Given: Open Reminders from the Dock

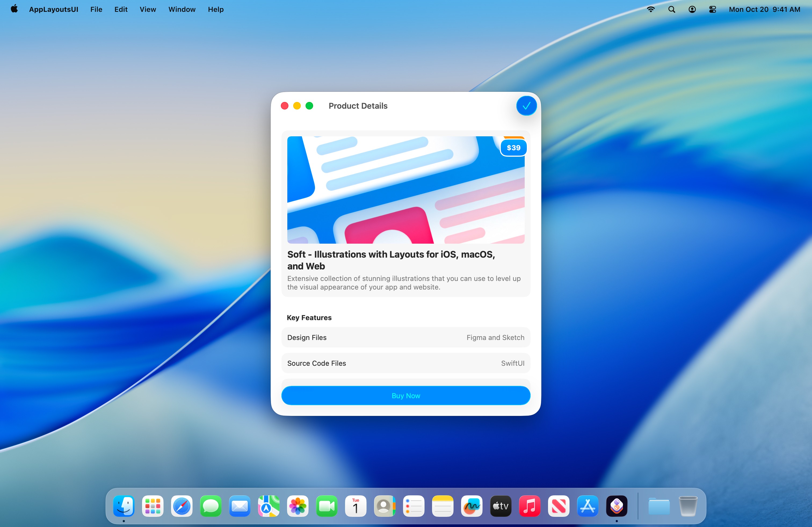Looking at the screenshot, I should click(x=414, y=506).
